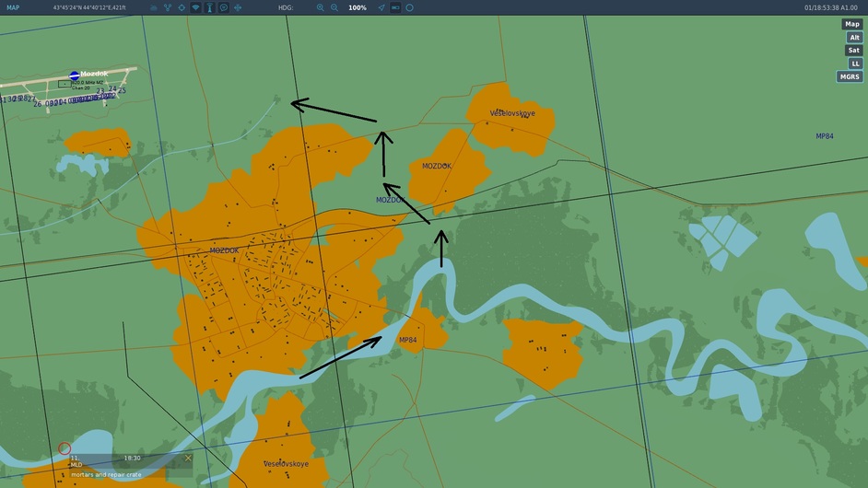
Task: Select the LL coordinate format button
Action: [856, 64]
